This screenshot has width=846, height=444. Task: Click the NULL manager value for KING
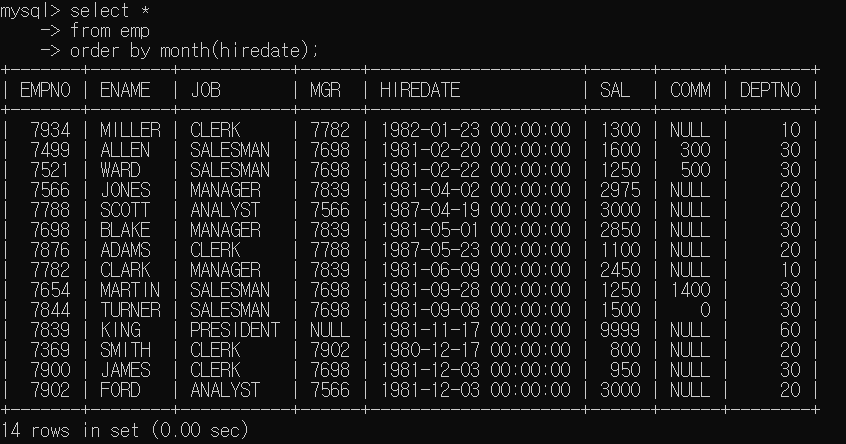point(330,330)
